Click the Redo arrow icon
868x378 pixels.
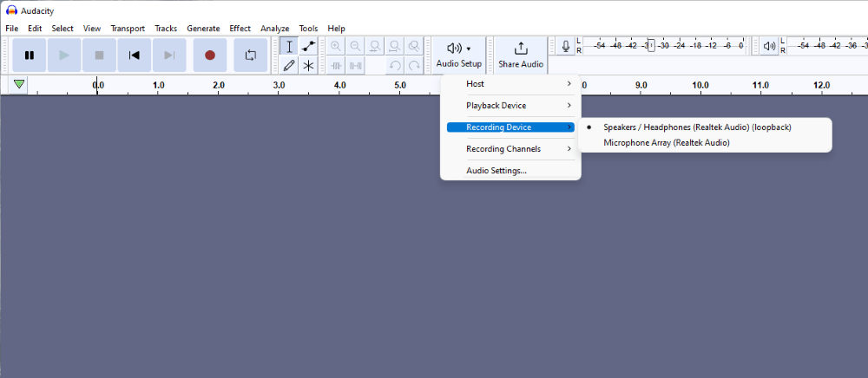(413, 66)
